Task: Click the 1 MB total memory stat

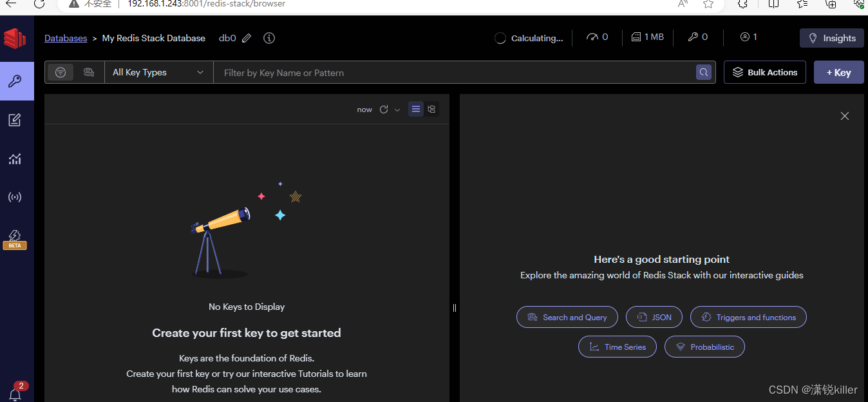Action: (x=648, y=37)
